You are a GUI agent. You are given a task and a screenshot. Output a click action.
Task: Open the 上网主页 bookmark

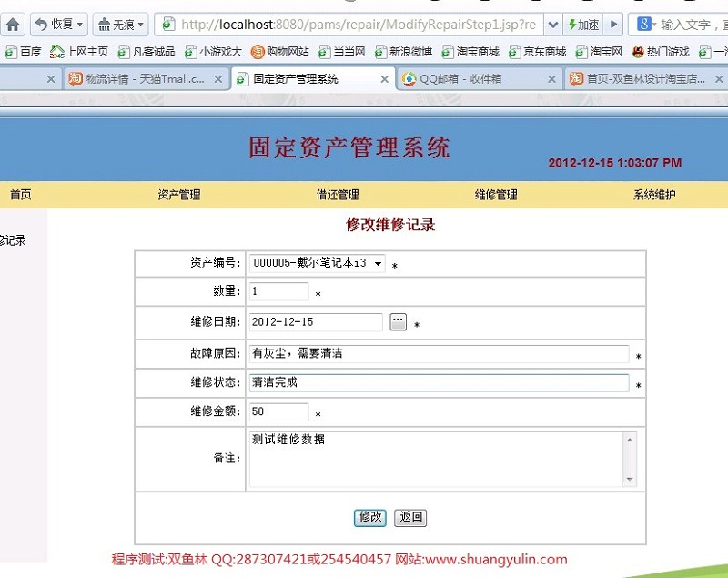coord(79,52)
